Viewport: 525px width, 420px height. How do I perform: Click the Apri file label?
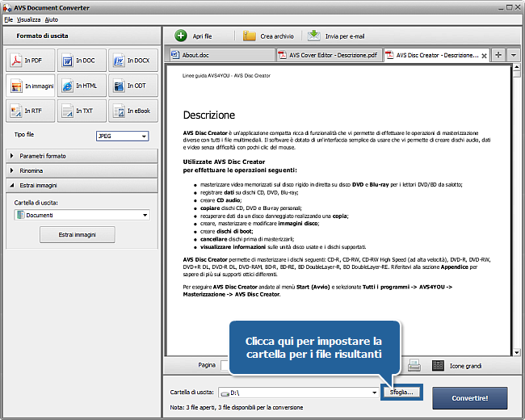click(202, 36)
